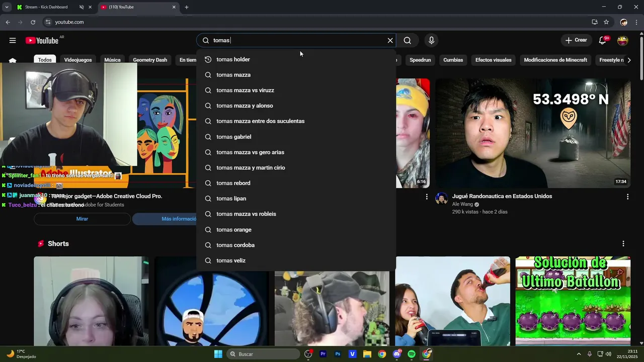The height and width of the screenshot is (362, 644).
Task: Select suggestion 'tomas rebord'
Action: pyautogui.click(x=296, y=183)
